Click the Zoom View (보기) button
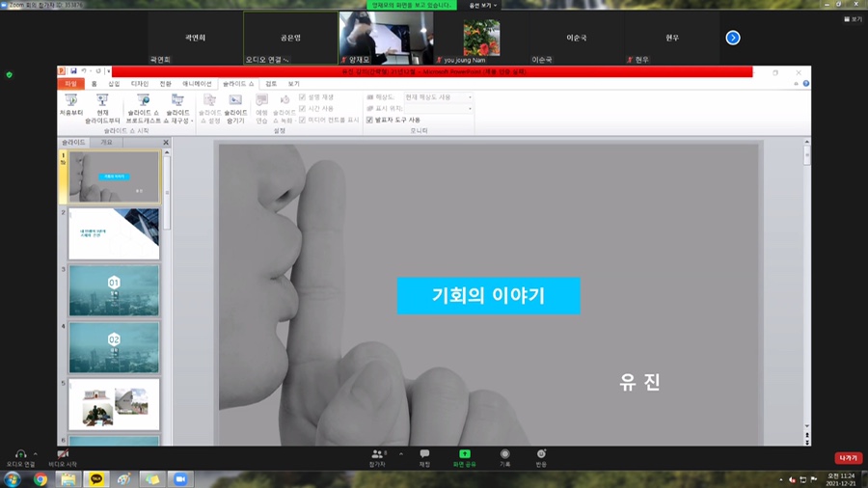Viewport: 868px width, 488px height. pyautogui.click(x=854, y=19)
